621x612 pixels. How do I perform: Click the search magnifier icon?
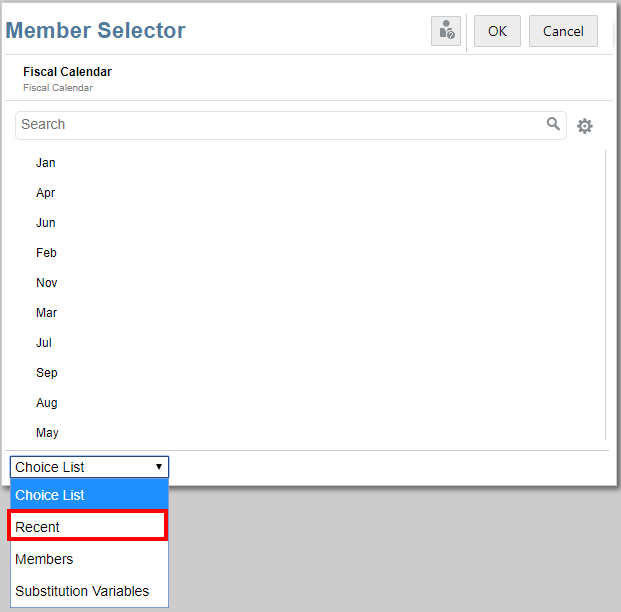tap(553, 124)
